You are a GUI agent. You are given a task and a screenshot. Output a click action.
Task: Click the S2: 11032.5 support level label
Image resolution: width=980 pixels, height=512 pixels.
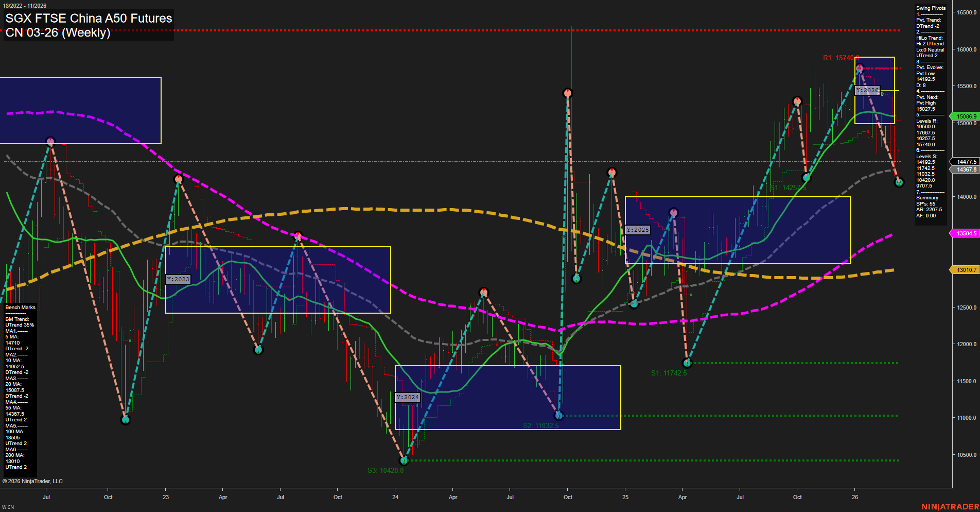coord(540,425)
